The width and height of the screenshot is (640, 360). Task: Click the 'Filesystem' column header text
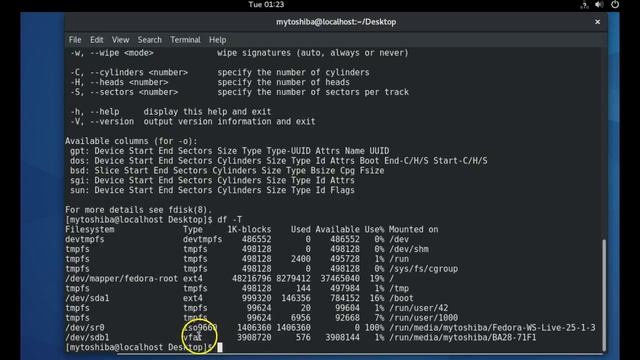tap(90, 230)
